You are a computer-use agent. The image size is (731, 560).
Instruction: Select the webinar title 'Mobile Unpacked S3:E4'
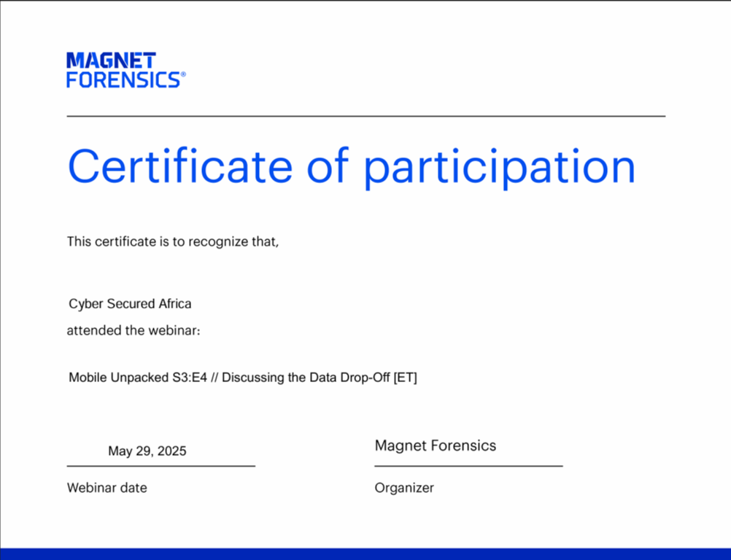point(138,378)
